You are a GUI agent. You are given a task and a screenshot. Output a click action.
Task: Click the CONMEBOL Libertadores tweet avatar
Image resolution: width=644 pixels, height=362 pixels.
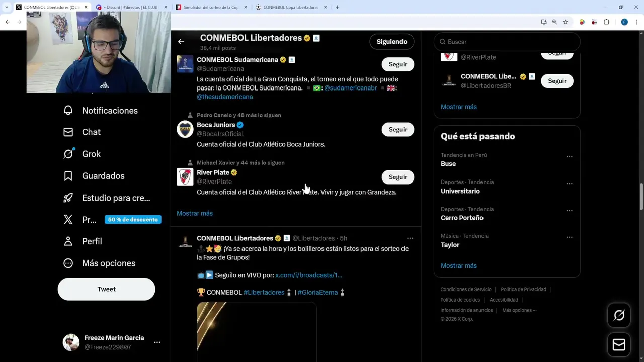pyautogui.click(x=185, y=243)
